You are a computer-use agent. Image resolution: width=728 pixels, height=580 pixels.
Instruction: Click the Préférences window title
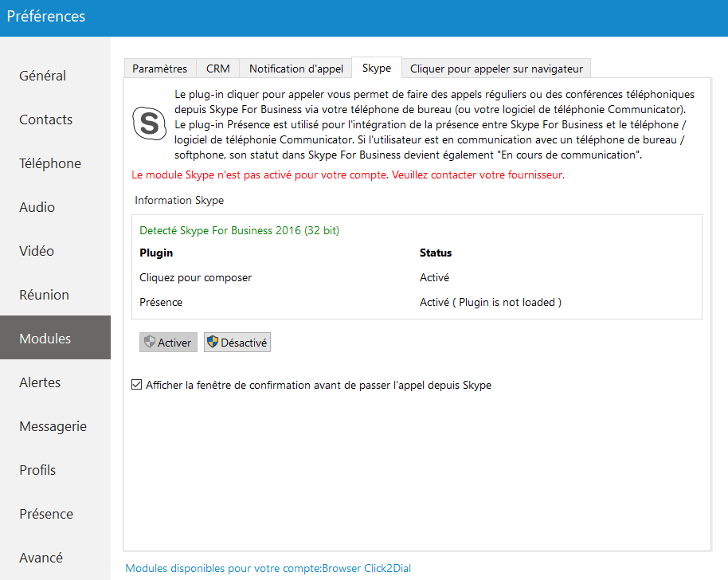46,16
